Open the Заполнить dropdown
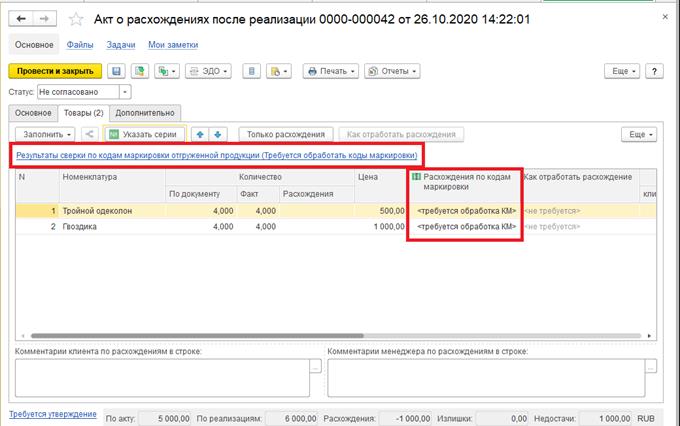The height and width of the screenshot is (426, 680). [x=45, y=134]
